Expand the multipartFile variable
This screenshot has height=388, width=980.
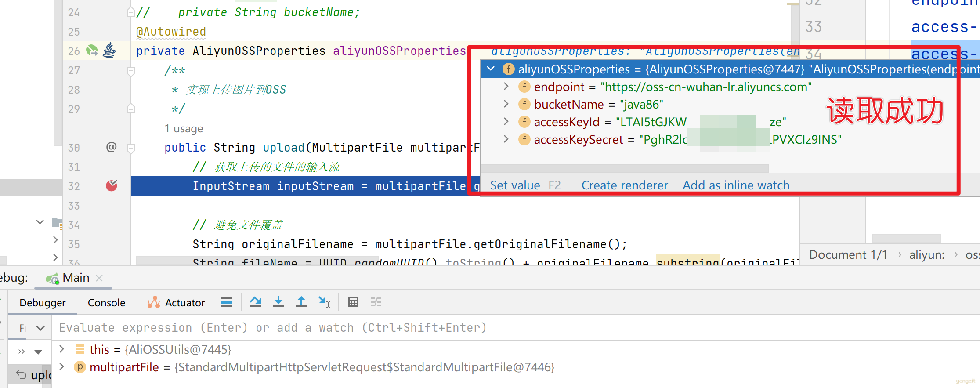[62, 366]
